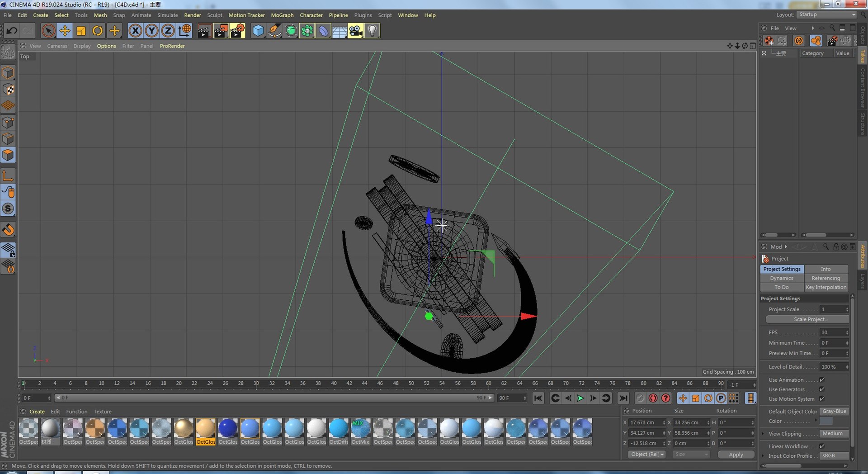Image resolution: width=868 pixels, height=474 pixels.
Task: Toggle Use Generators checkbox
Action: [822, 389]
